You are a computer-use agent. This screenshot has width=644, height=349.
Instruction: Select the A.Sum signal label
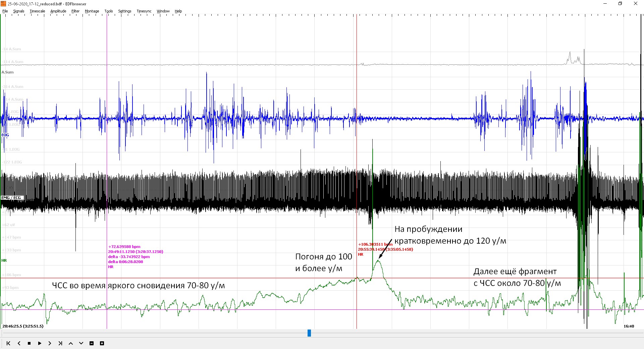click(x=7, y=72)
